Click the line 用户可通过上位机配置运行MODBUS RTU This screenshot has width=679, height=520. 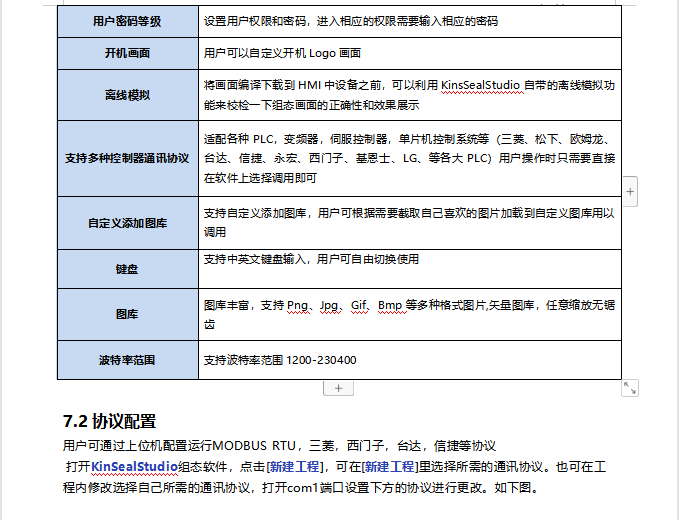(x=179, y=446)
